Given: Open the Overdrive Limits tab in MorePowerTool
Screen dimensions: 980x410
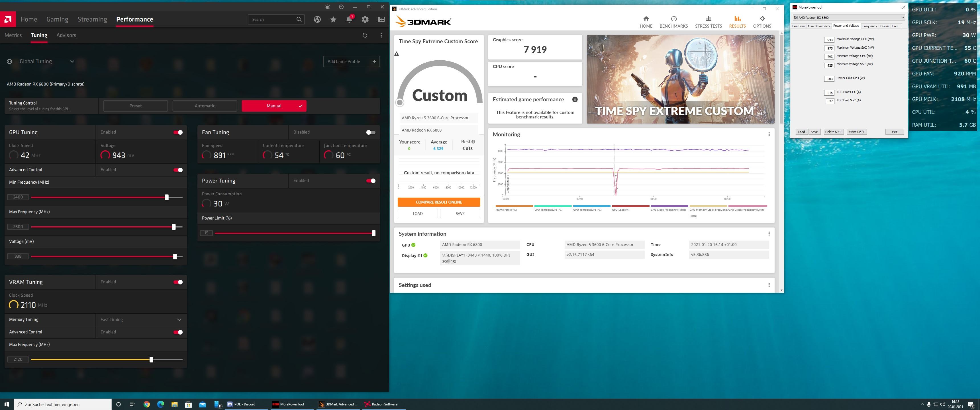Looking at the screenshot, I should 819,26.
